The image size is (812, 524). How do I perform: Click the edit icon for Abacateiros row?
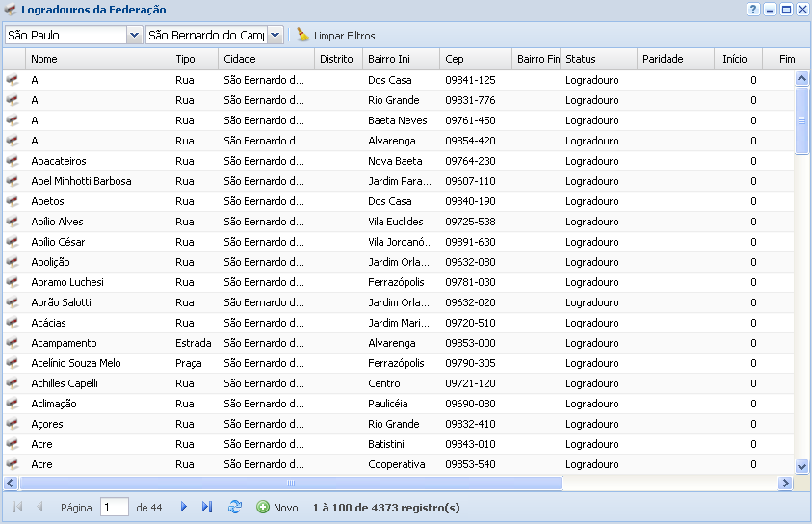tap(13, 161)
